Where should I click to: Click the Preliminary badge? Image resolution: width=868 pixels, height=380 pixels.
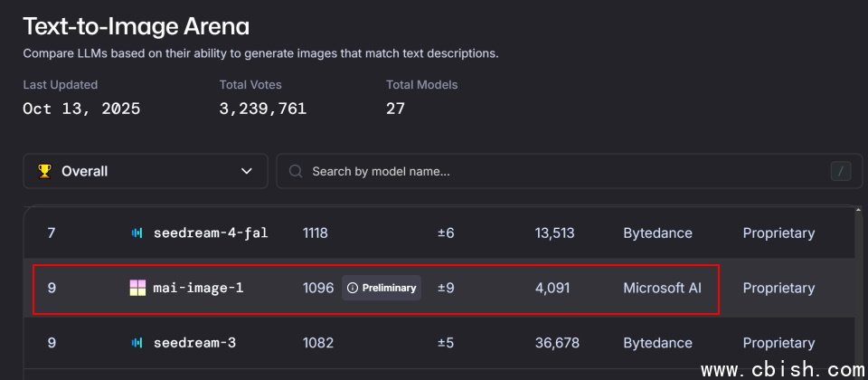(382, 289)
